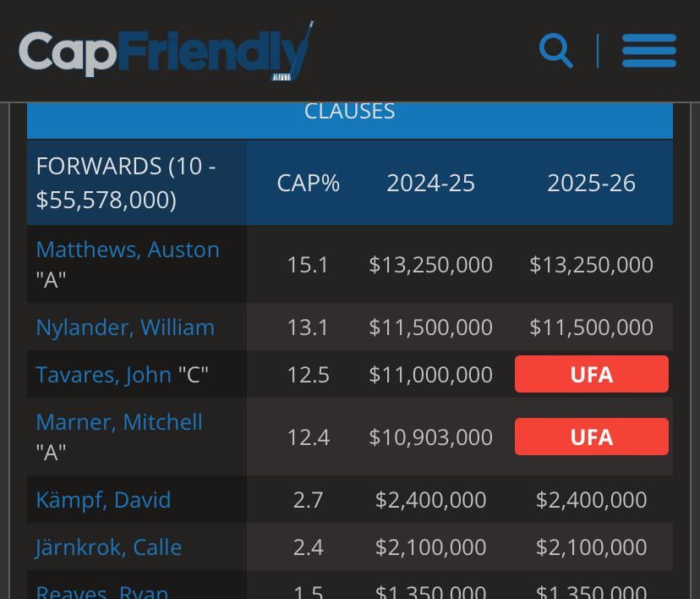700x599 pixels.
Task: Click the Forwards section header
Action: (x=127, y=183)
